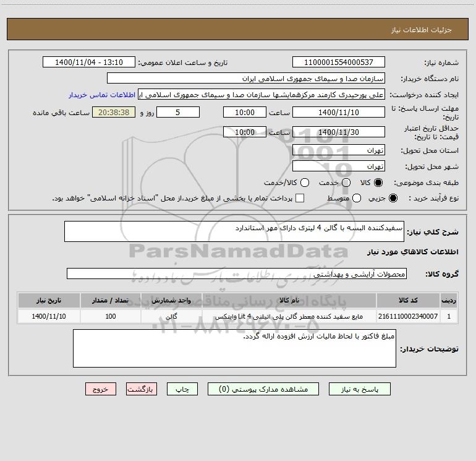Select the جزیی purchase type radio
This screenshot has height=461, width=476.
coord(393,198)
